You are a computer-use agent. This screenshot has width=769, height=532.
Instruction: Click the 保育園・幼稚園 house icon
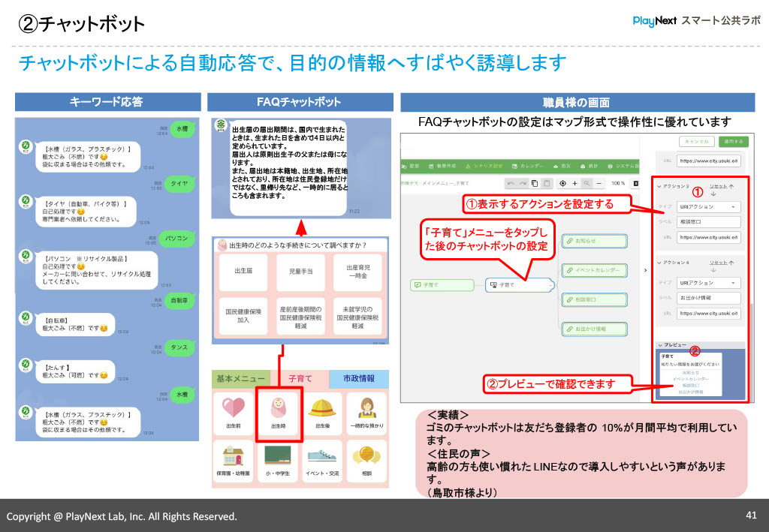(233, 455)
